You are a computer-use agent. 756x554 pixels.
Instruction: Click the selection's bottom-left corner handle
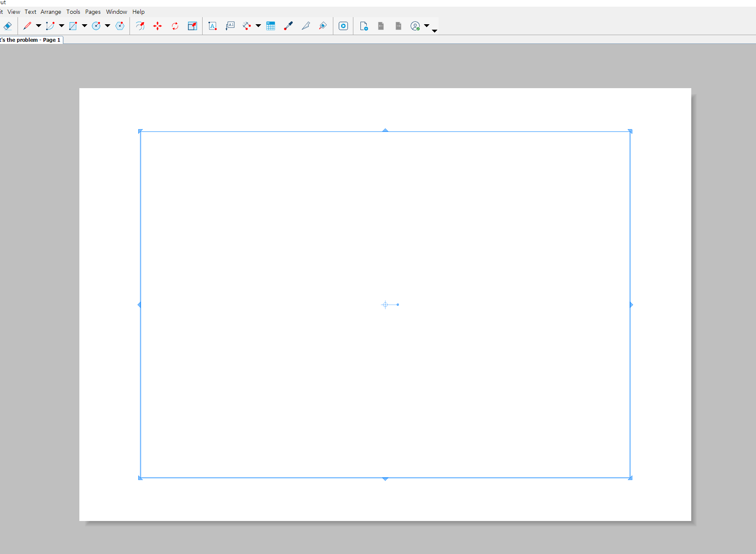140,478
